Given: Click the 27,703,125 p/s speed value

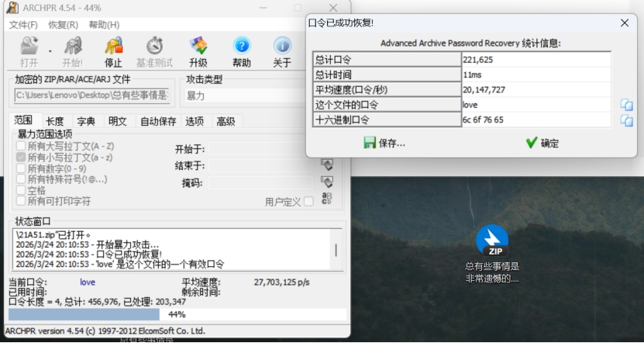Looking at the screenshot, I should click(282, 282).
